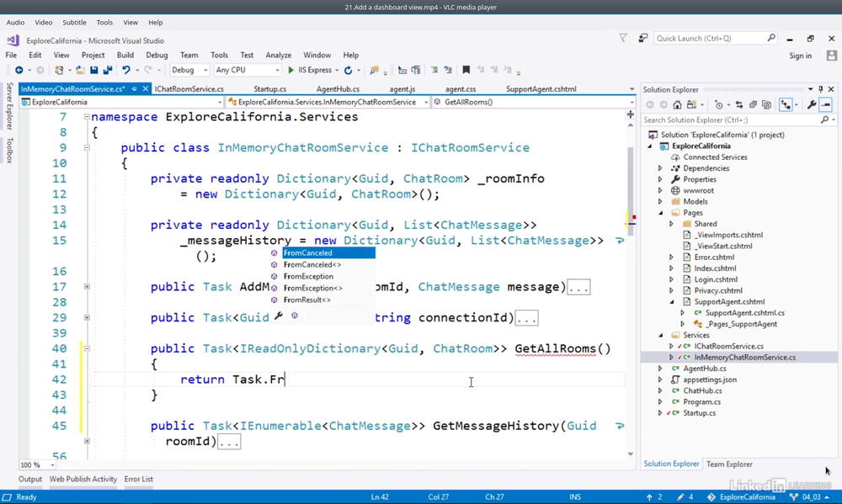Save the current file with floppy icon
This screenshot has height=504, width=842.
coord(94,70)
